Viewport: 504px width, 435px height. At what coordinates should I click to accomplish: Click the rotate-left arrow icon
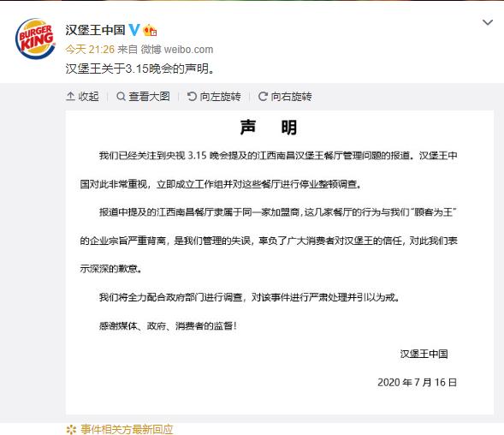point(192,96)
